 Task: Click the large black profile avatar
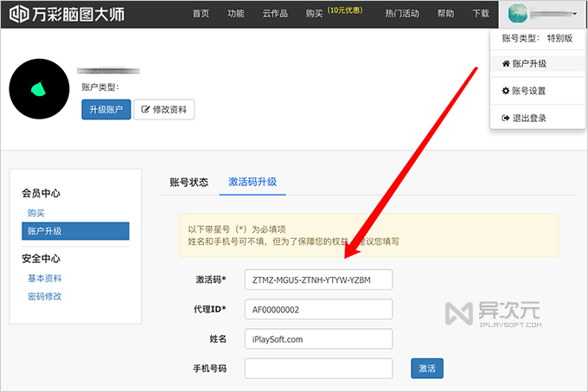pos(38,89)
